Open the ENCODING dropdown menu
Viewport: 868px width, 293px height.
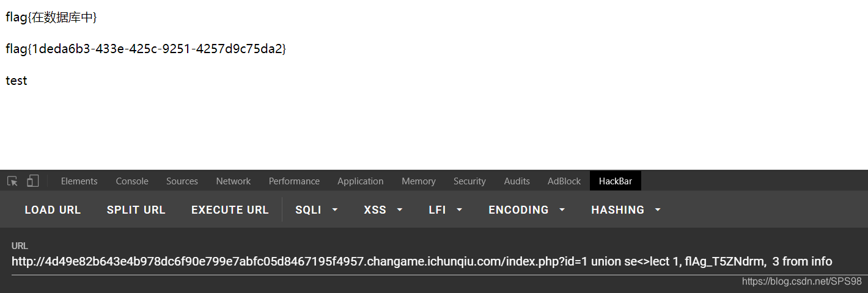(527, 209)
